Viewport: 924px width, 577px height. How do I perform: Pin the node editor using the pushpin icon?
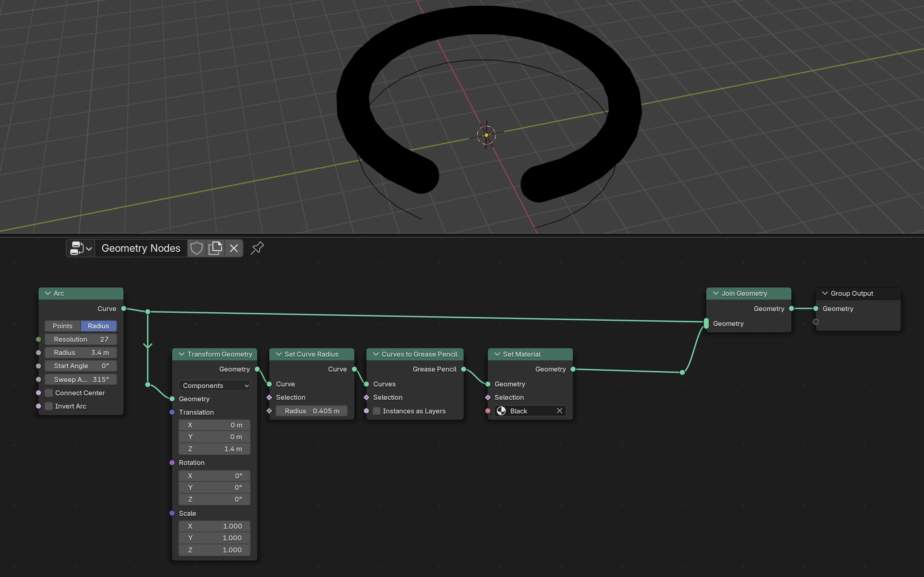point(257,248)
